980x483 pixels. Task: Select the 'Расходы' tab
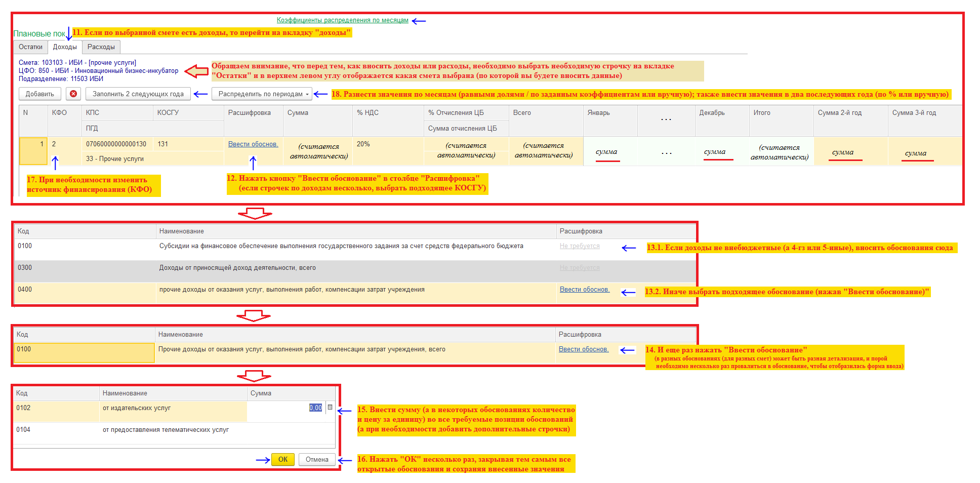tap(101, 47)
